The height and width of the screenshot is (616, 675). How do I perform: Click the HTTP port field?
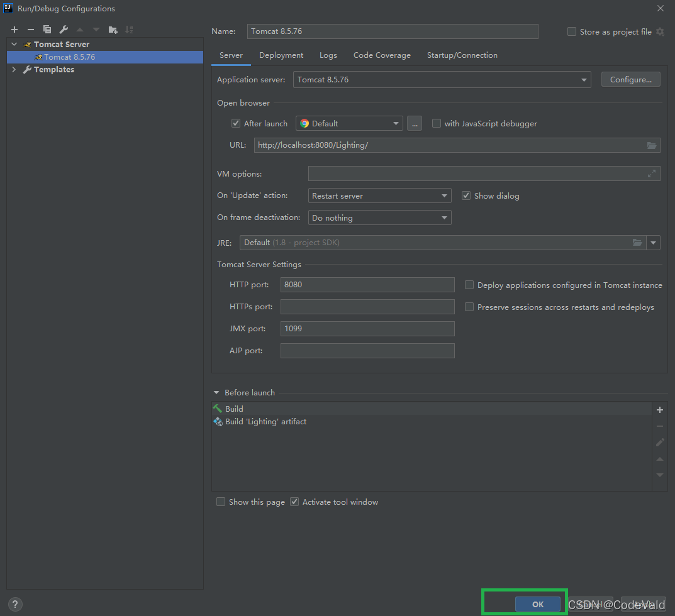pyautogui.click(x=367, y=285)
